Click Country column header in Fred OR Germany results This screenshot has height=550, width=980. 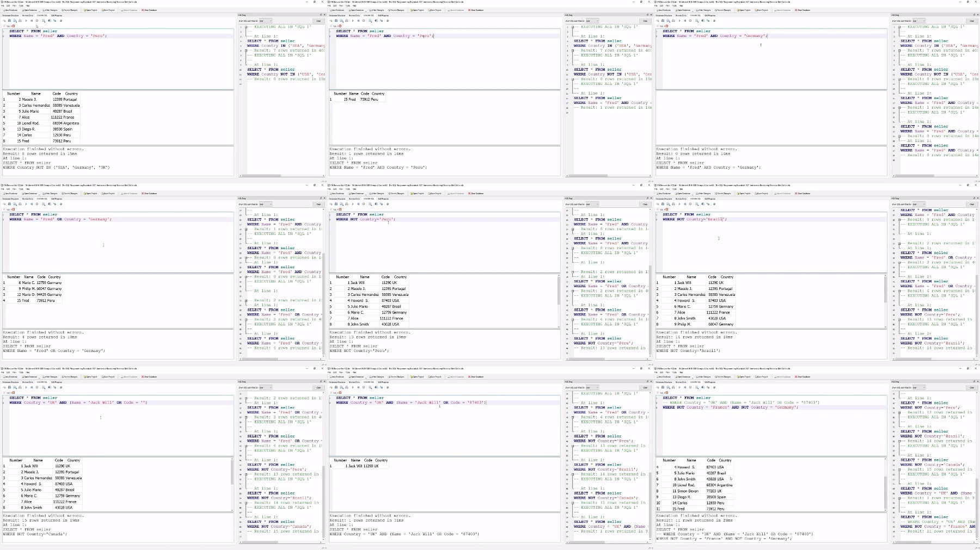54,277
